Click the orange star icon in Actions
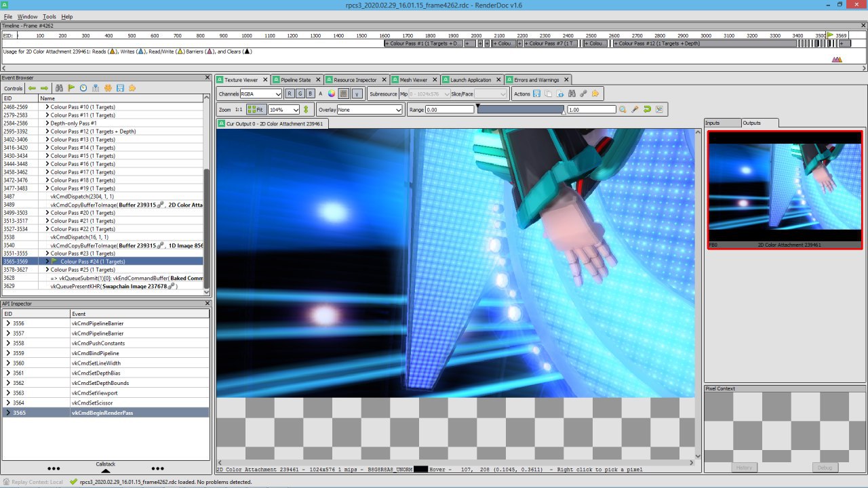This screenshot has width=868, height=488. (595, 94)
